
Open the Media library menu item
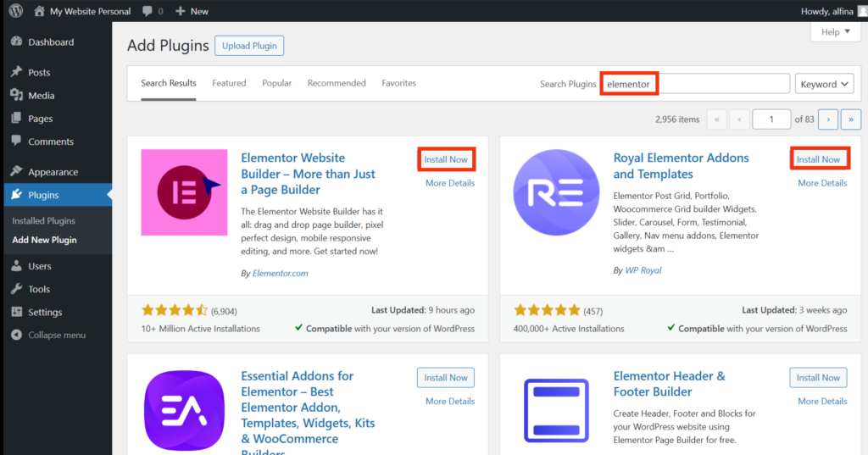point(41,96)
